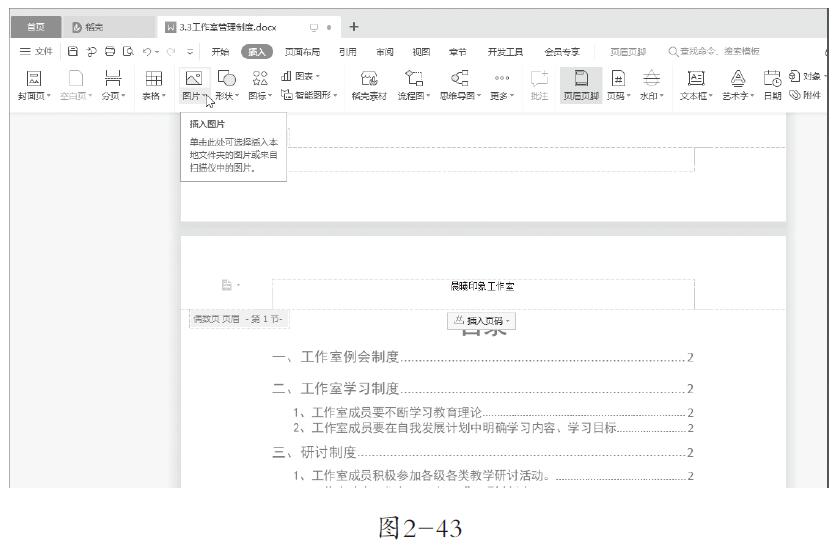Image resolution: width=836 pixels, height=554 pixels.
Task: Select the 3.3工作室管理制度.docx document tab
Action: click(228, 27)
